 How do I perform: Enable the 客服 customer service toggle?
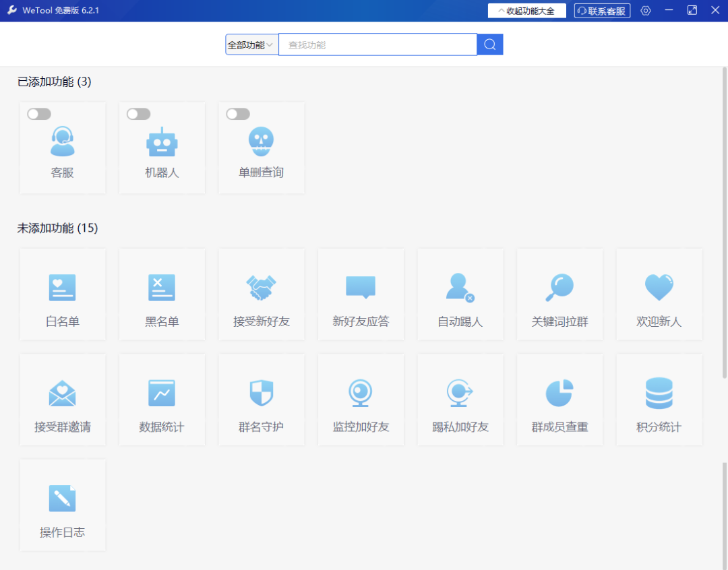(38, 114)
